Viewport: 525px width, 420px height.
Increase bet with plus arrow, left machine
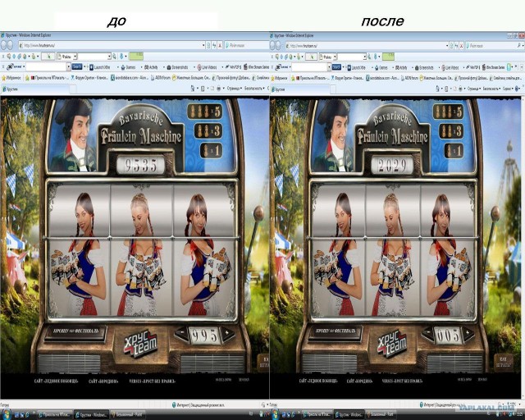tap(228, 333)
